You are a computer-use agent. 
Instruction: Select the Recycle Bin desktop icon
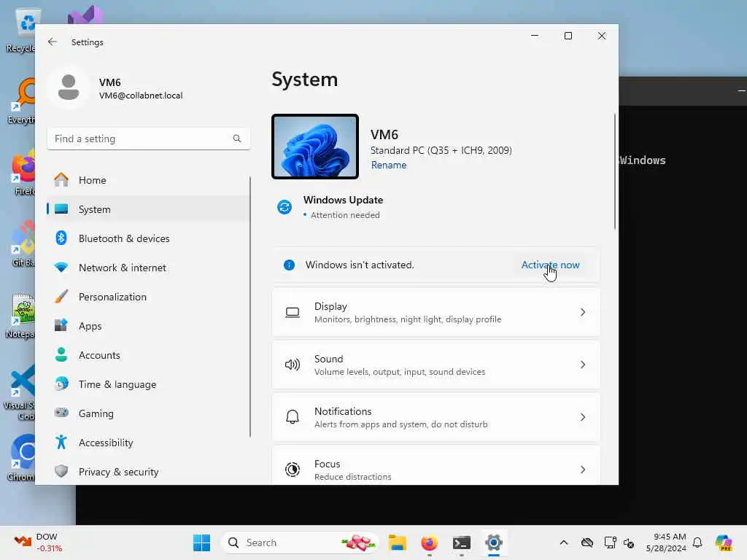(21, 31)
